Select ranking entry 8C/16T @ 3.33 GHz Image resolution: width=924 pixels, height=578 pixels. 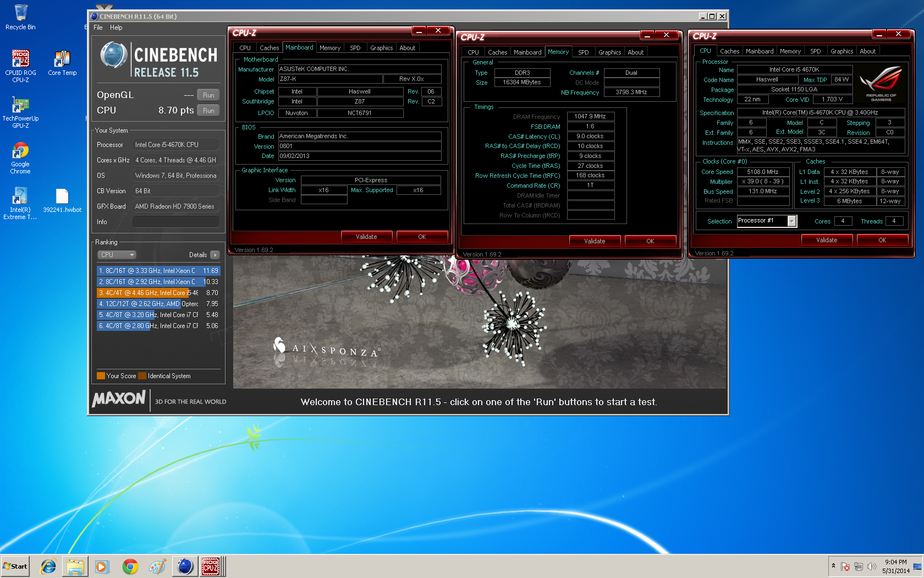(x=158, y=271)
